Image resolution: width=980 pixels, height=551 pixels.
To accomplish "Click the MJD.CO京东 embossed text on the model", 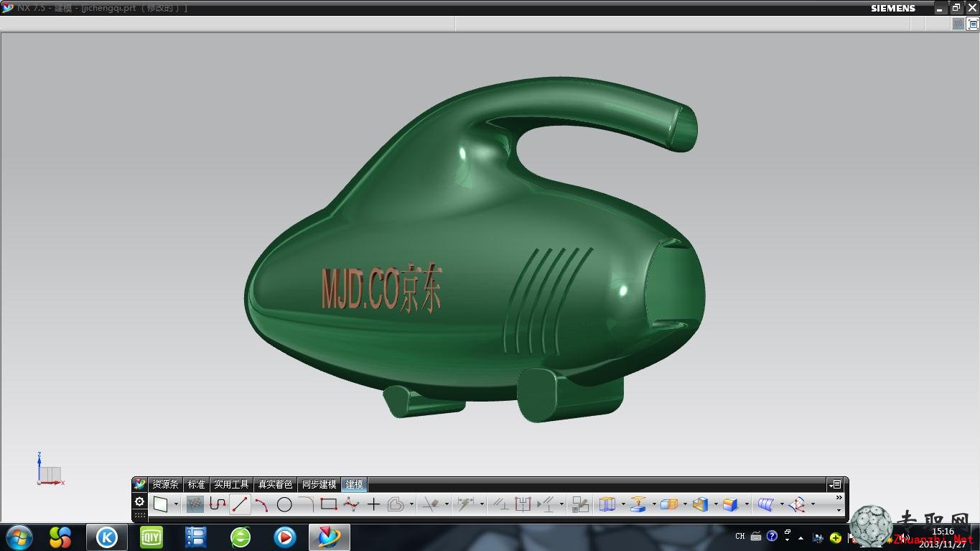I will [381, 288].
